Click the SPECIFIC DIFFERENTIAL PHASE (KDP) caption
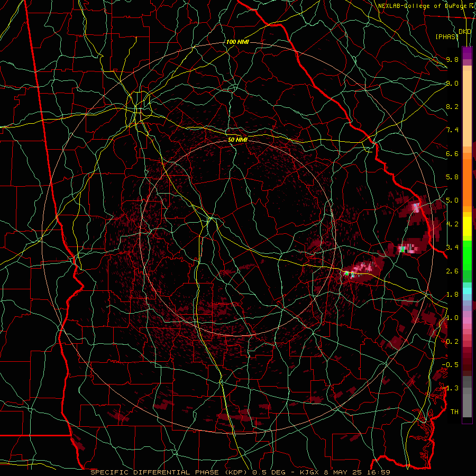Viewport: 476px width, 476px height. (169, 472)
